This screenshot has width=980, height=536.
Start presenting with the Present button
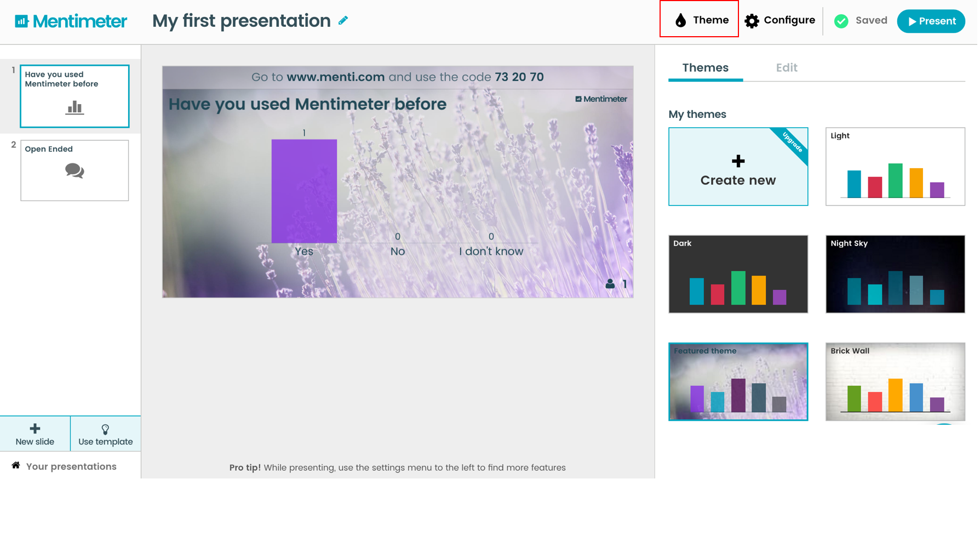click(931, 21)
